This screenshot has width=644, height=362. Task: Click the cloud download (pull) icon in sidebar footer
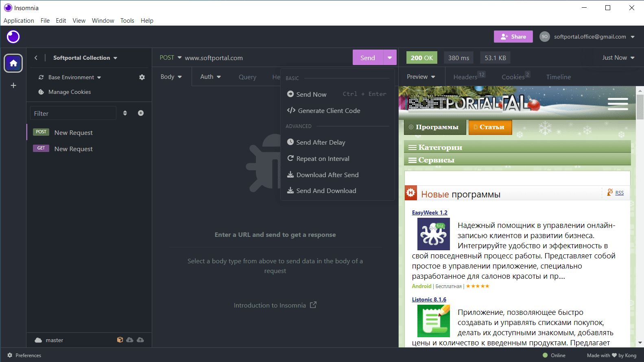pyautogui.click(x=130, y=340)
